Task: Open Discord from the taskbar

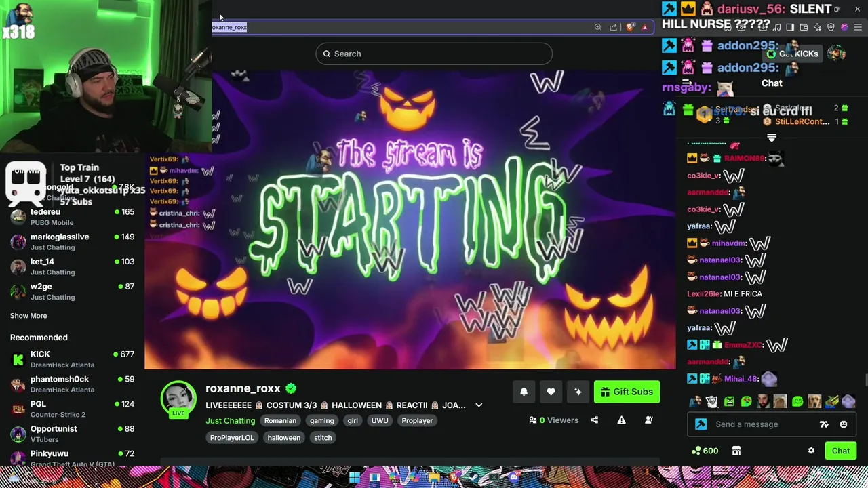Action: (514, 478)
